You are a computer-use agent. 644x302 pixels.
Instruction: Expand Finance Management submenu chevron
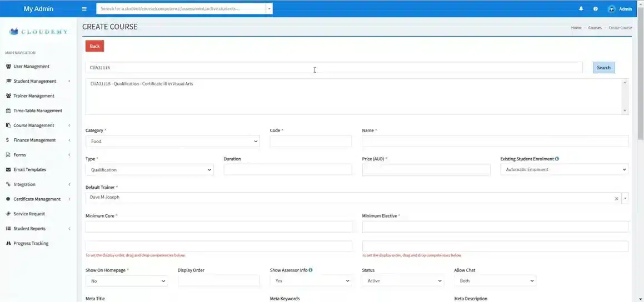tap(69, 140)
